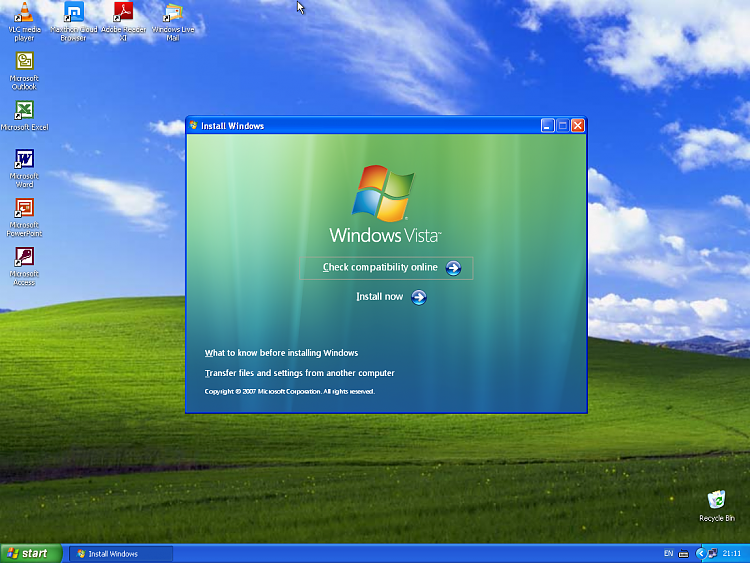
Task: Select the Microsoft Outlook desktop icon
Action: pyautogui.click(x=24, y=71)
